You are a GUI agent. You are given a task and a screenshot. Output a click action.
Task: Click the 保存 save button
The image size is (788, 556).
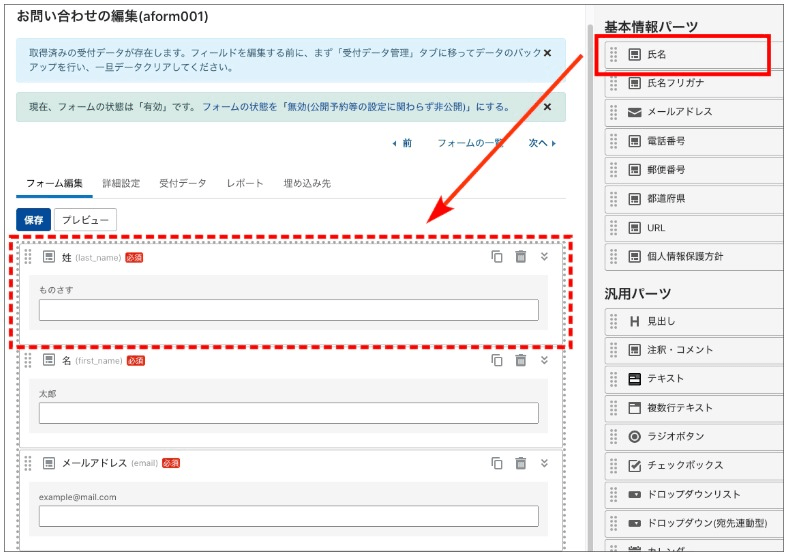tap(34, 220)
